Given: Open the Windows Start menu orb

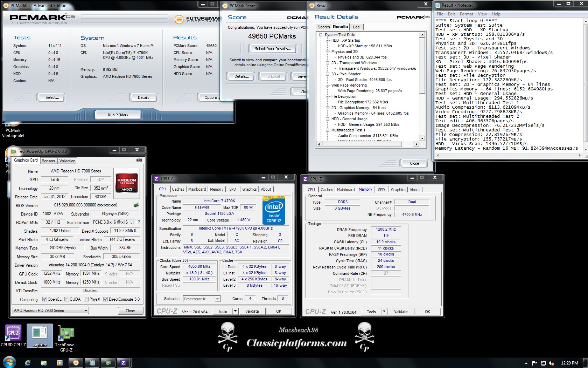Looking at the screenshot, I should (9, 362).
